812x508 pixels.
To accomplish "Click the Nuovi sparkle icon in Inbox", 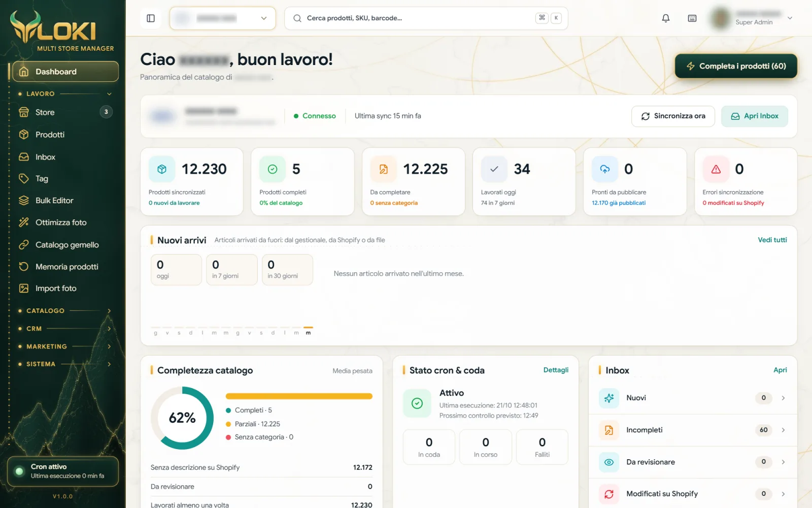I will click(x=609, y=398).
